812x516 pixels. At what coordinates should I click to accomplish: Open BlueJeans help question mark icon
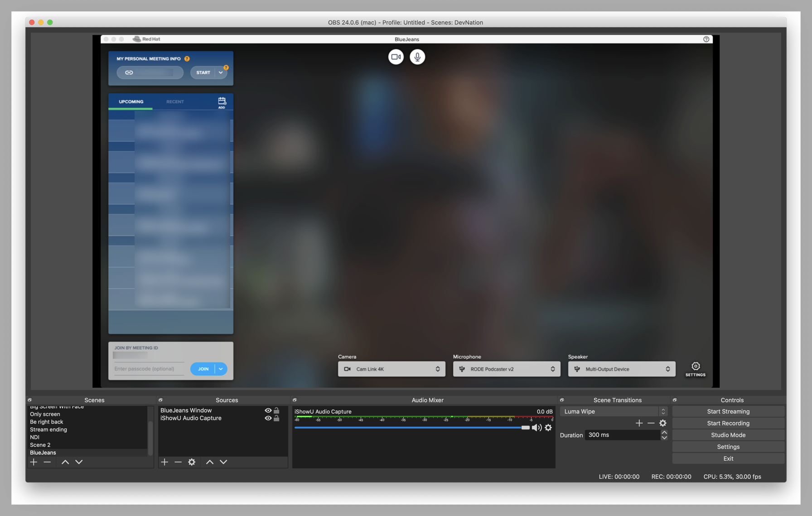coord(706,39)
